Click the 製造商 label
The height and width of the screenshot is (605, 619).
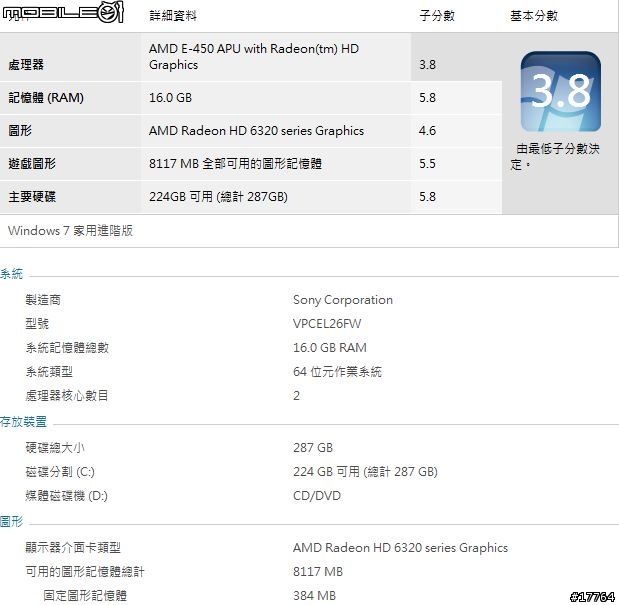[x=43, y=300]
